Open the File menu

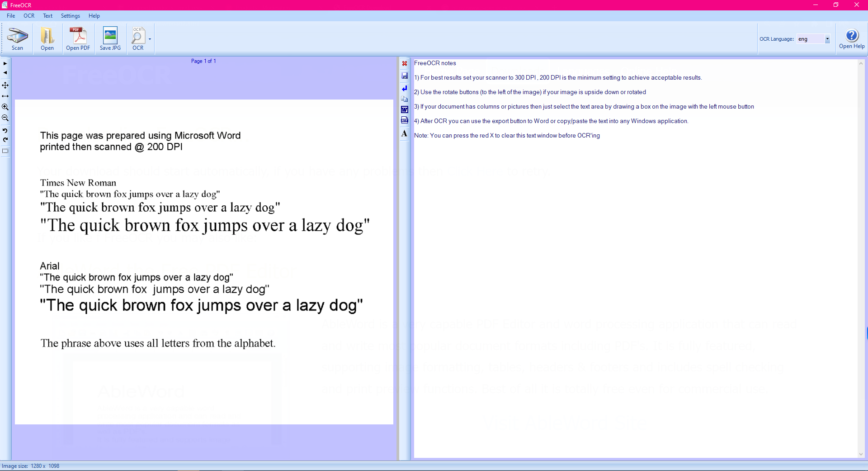click(11, 16)
